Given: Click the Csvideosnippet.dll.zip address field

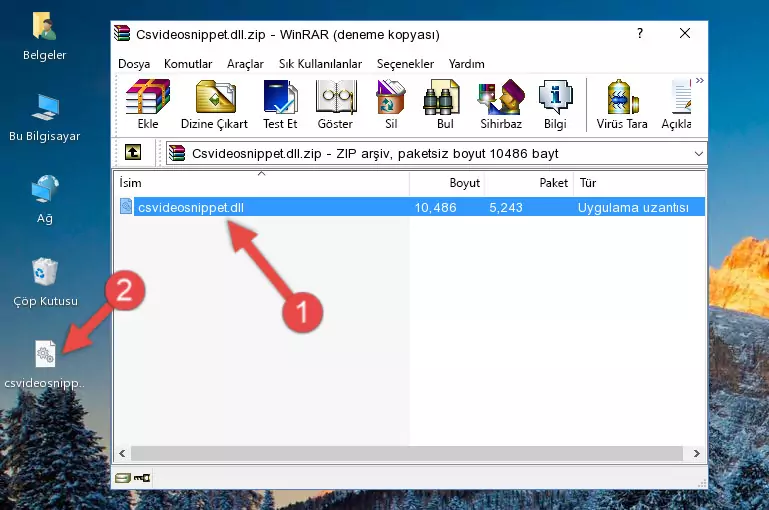Looking at the screenshot, I should [x=436, y=154].
